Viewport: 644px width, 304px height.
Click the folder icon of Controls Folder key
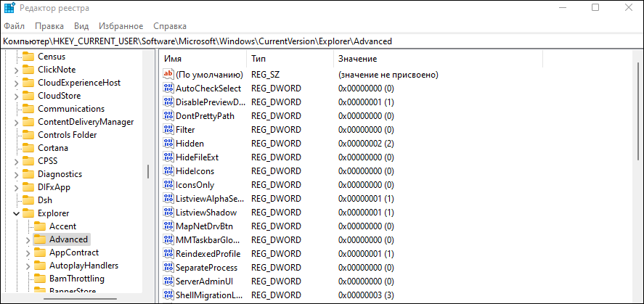tap(28, 134)
